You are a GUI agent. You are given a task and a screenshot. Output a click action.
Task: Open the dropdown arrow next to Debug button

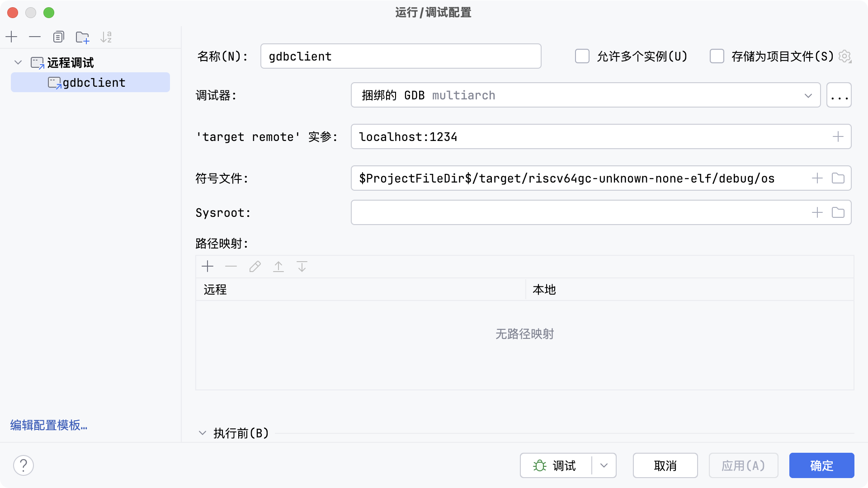pos(604,465)
